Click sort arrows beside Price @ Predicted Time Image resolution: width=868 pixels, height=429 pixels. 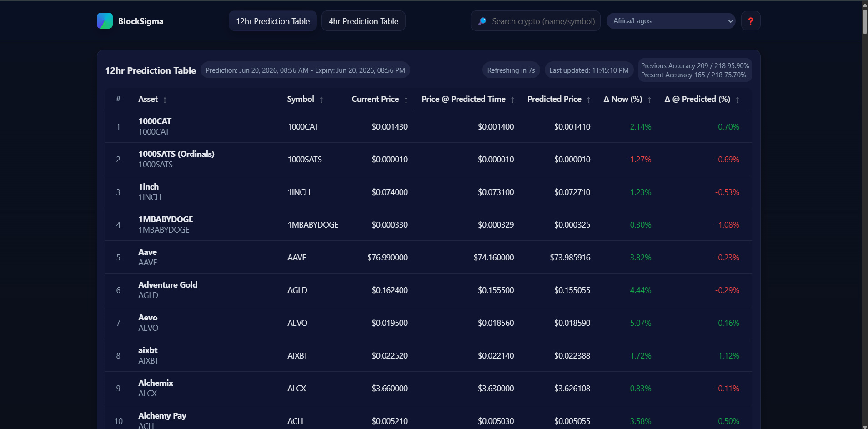(x=512, y=100)
